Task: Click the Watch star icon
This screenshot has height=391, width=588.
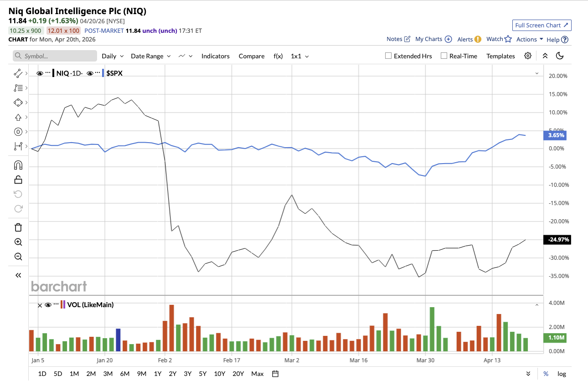Action: tap(508, 39)
